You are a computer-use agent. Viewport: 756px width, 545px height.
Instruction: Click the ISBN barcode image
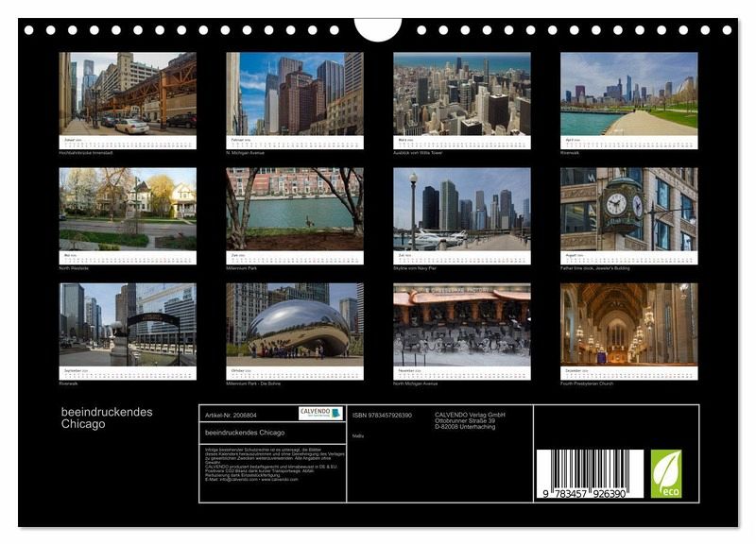(590, 473)
